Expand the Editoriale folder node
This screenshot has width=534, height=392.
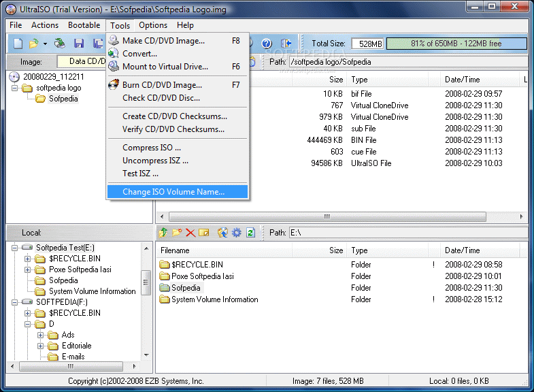tap(41, 346)
